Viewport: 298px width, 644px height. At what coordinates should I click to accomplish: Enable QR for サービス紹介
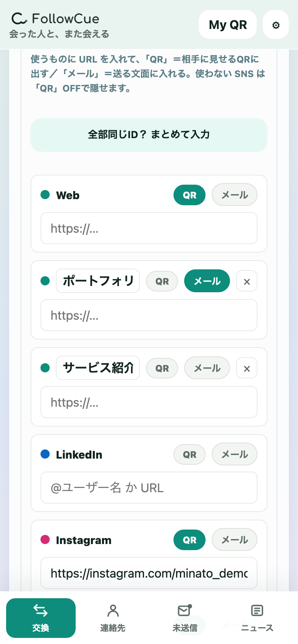(x=162, y=368)
